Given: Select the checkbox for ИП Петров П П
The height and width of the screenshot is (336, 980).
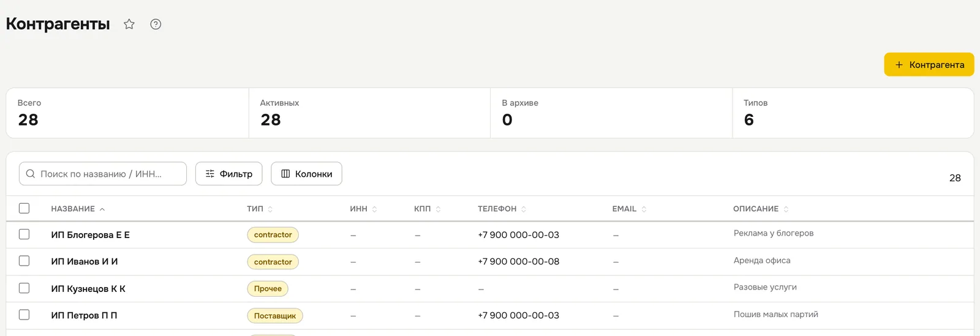Looking at the screenshot, I should click(24, 315).
